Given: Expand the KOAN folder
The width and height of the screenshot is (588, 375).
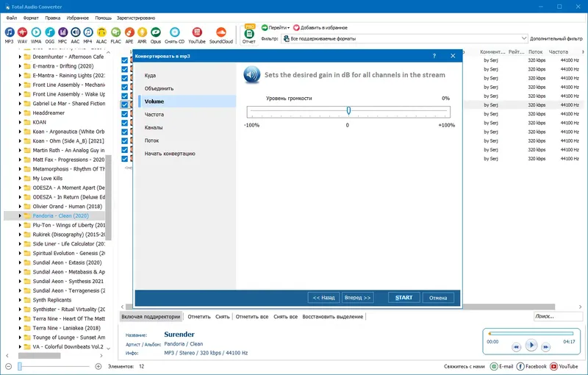Looking at the screenshot, I should 20,122.
